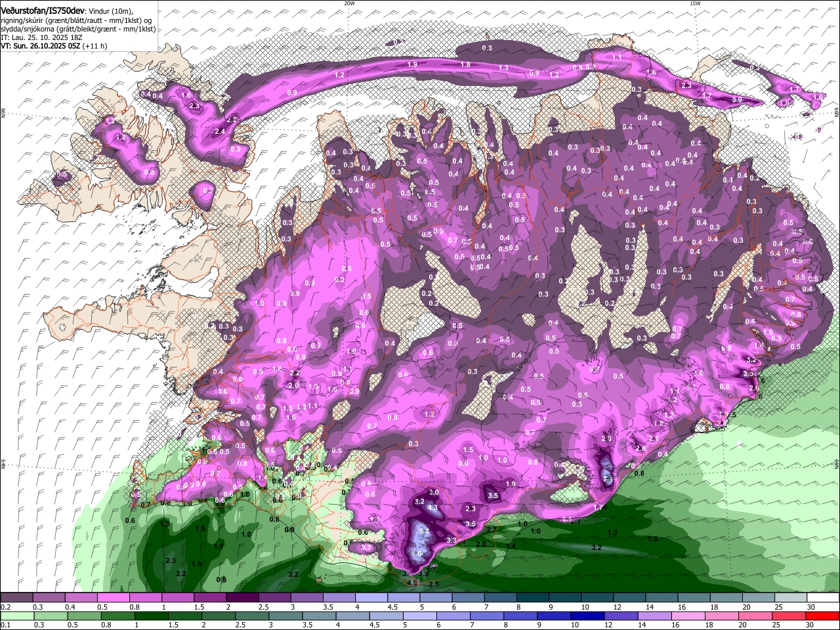Click the 8–9 dark teal snow legend swatch
The height and width of the screenshot is (630, 840).
[x=532, y=598]
